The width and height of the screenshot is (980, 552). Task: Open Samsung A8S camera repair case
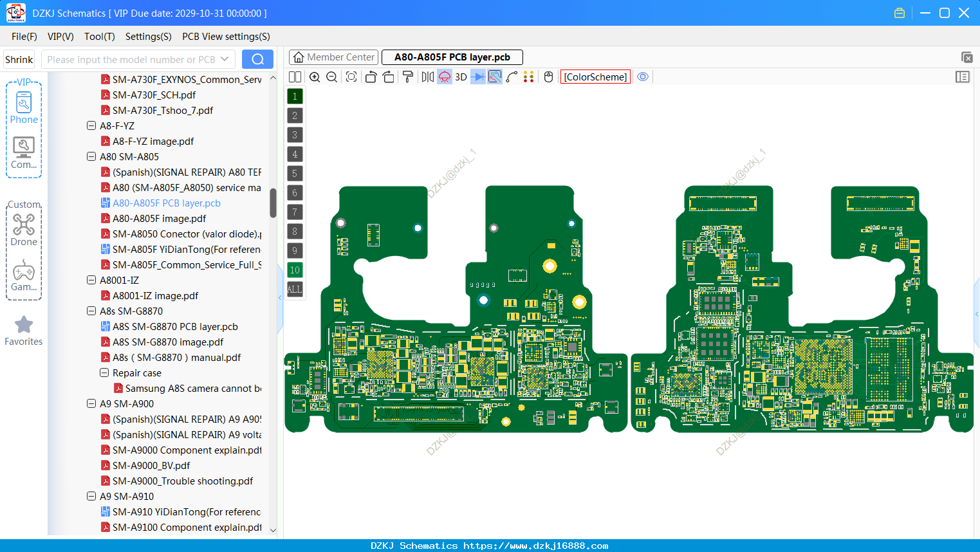click(x=193, y=389)
